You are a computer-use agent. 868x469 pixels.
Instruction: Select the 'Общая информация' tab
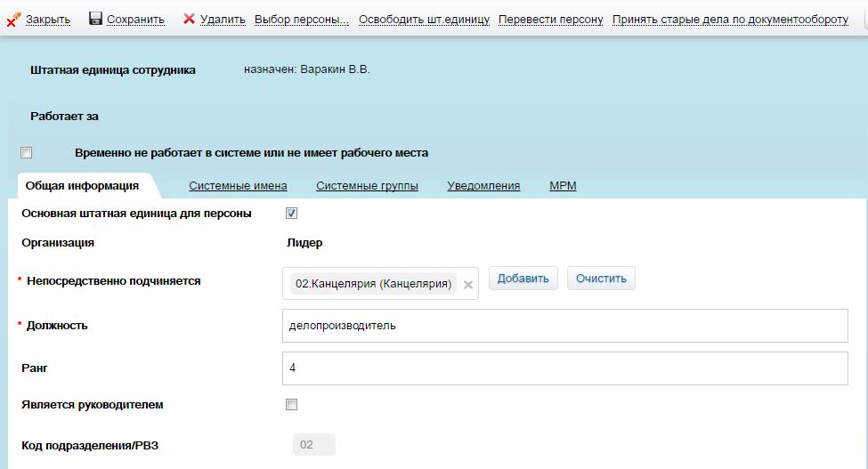(x=82, y=186)
